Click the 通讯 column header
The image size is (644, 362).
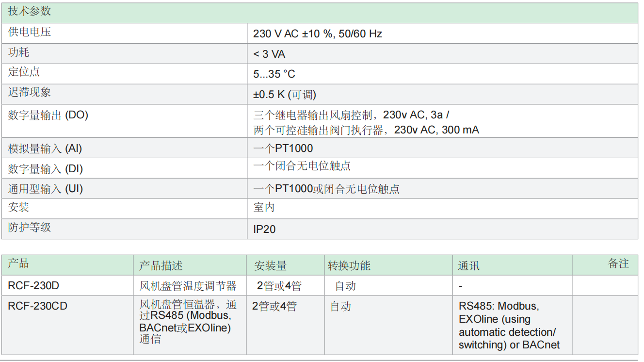point(468,266)
